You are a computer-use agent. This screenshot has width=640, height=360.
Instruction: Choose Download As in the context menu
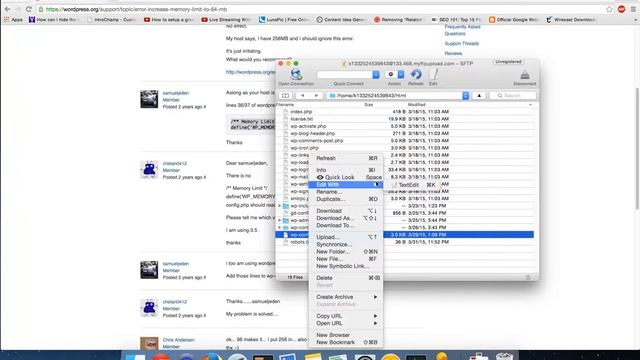(346, 218)
